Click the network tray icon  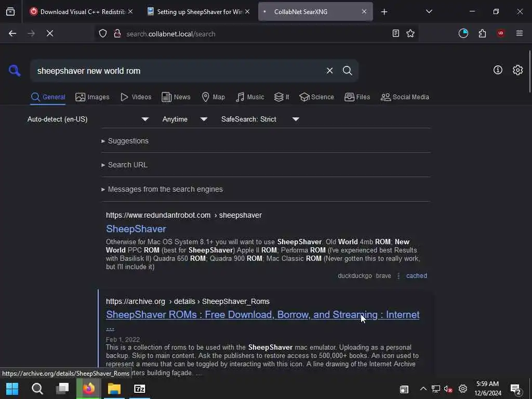pos(436,389)
